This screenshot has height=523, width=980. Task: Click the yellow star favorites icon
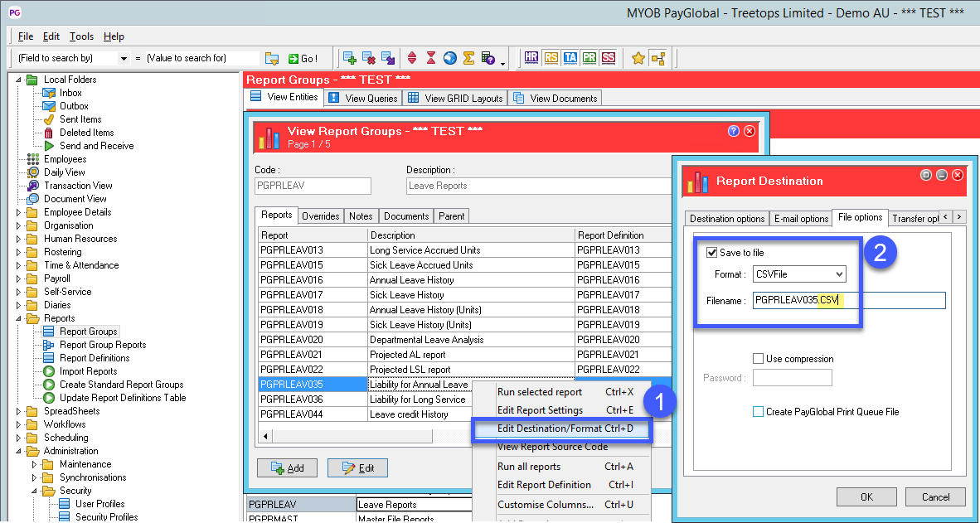pos(638,58)
